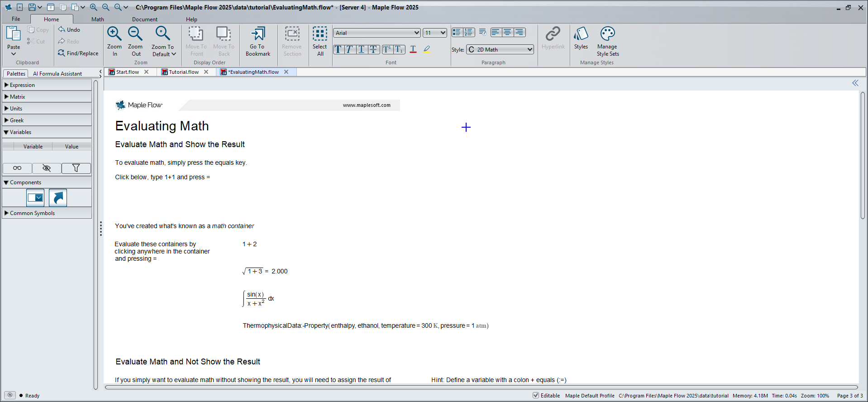The image size is (868, 402).
Task: Open the Go To Bookmark tool
Action: pyautogui.click(x=258, y=34)
